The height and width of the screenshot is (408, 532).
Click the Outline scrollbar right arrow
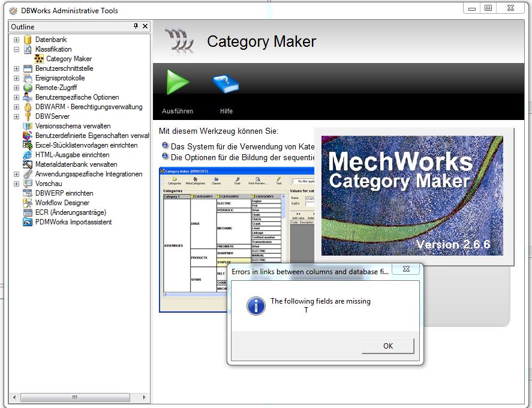click(144, 397)
